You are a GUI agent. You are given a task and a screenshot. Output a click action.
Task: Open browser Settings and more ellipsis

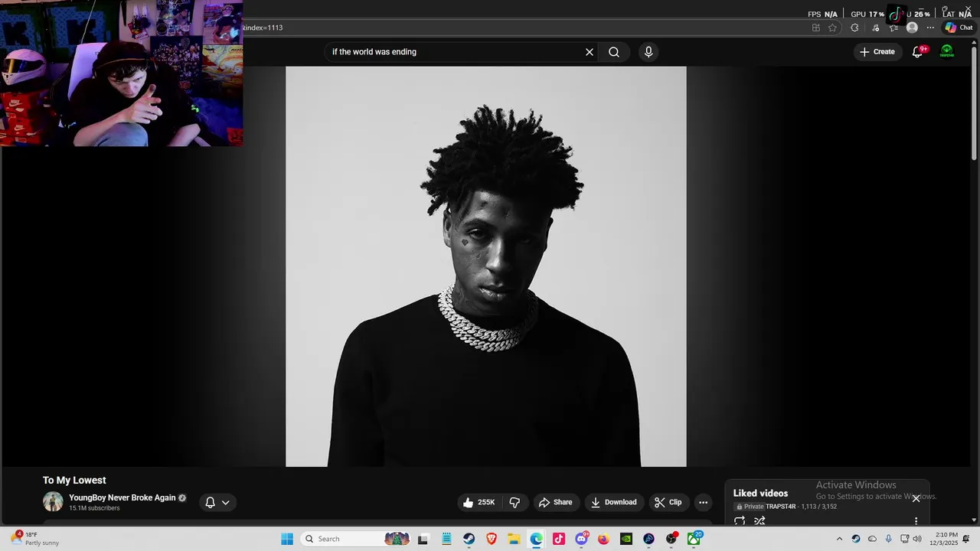930,28
